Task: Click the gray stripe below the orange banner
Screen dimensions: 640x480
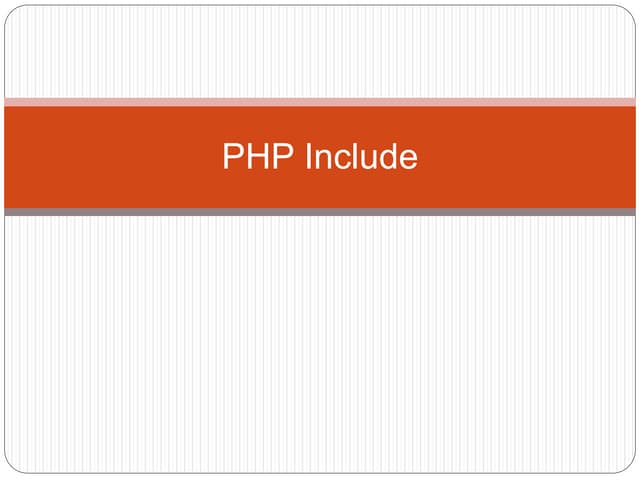Action: click(x=320, y=212)
